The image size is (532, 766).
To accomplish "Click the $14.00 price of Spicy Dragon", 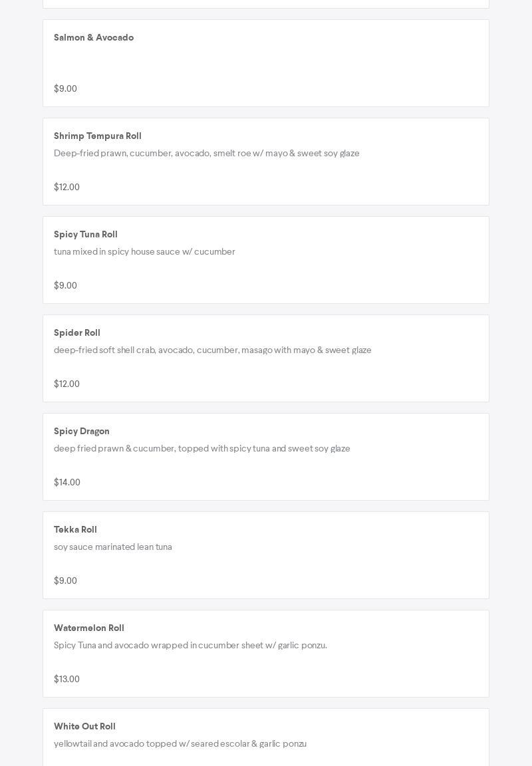I will 67,483.
